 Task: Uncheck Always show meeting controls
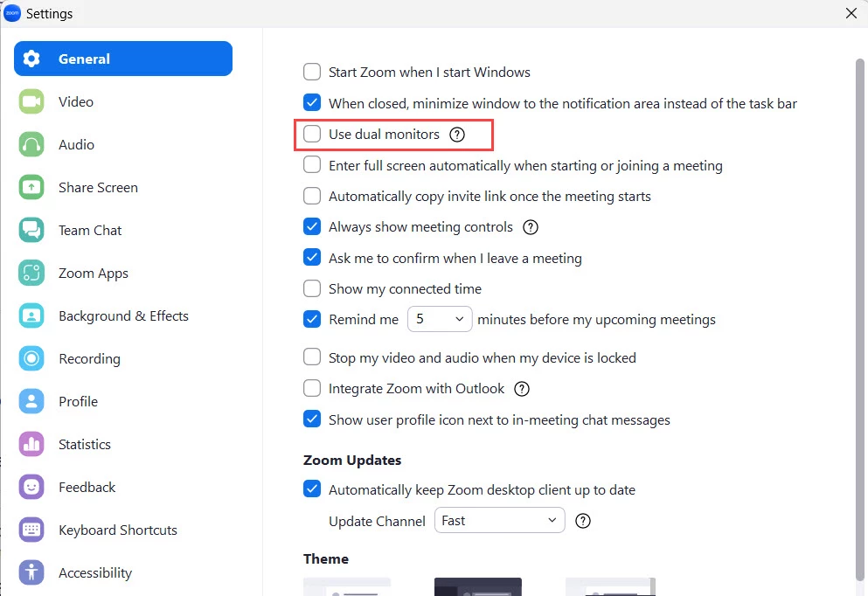[312, 226]
